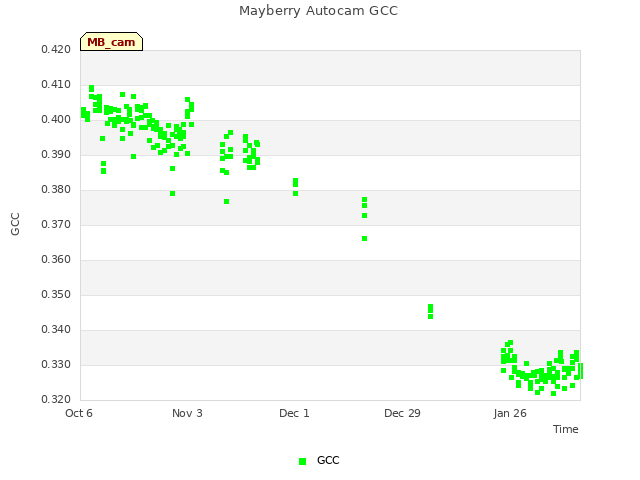Click the Nov 3 x-axis label
This screenshot has height=480, width=640.
tap(187, 413)
